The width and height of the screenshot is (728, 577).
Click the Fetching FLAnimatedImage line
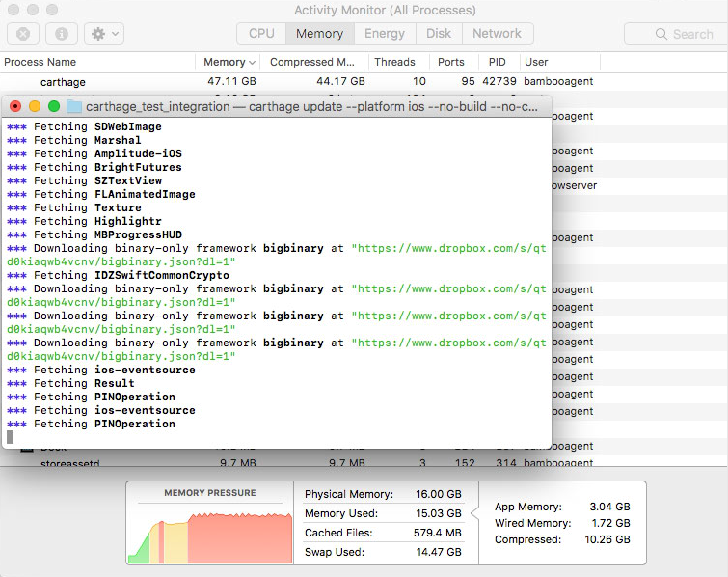tap(100, 194)
